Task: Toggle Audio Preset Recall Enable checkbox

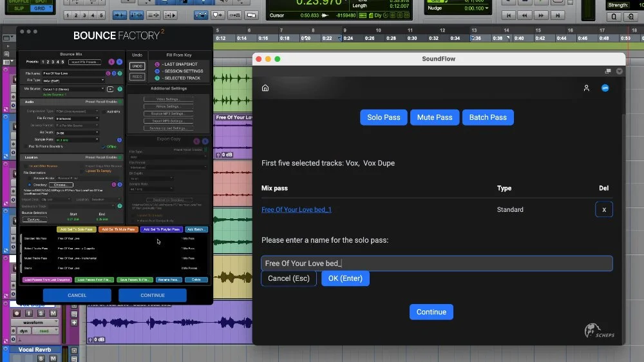Action: 120,102
